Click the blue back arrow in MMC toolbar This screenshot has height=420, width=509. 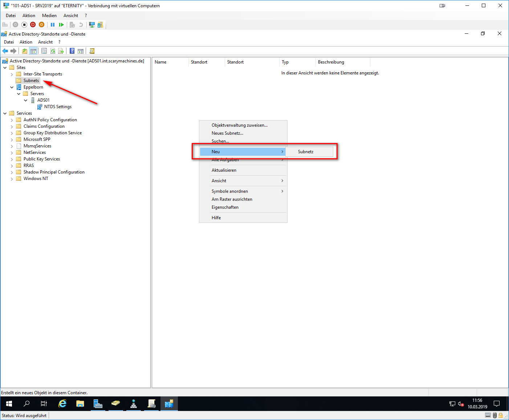(x=5, y=51)
